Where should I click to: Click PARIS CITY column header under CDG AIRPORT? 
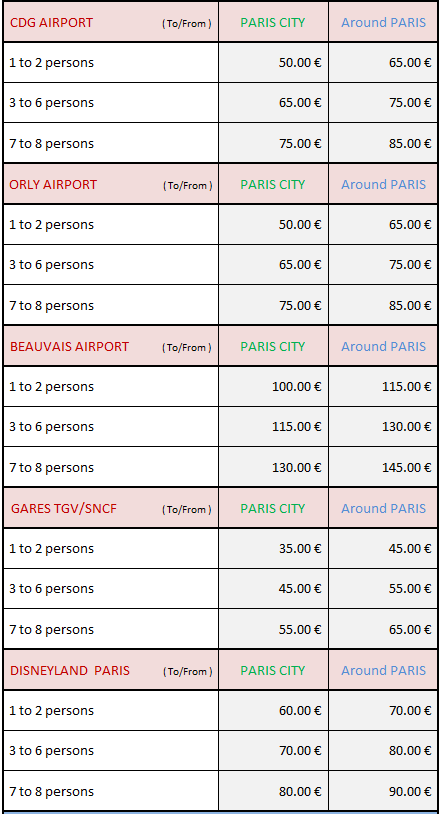(x=273, y=23)
